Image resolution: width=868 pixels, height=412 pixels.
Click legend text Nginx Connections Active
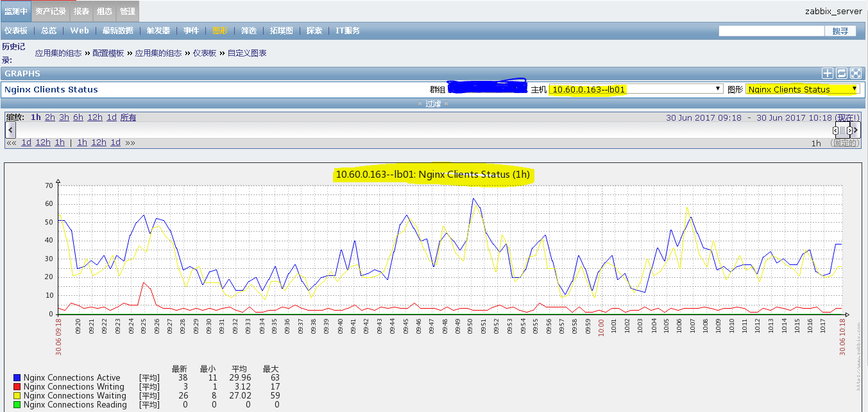72,378
